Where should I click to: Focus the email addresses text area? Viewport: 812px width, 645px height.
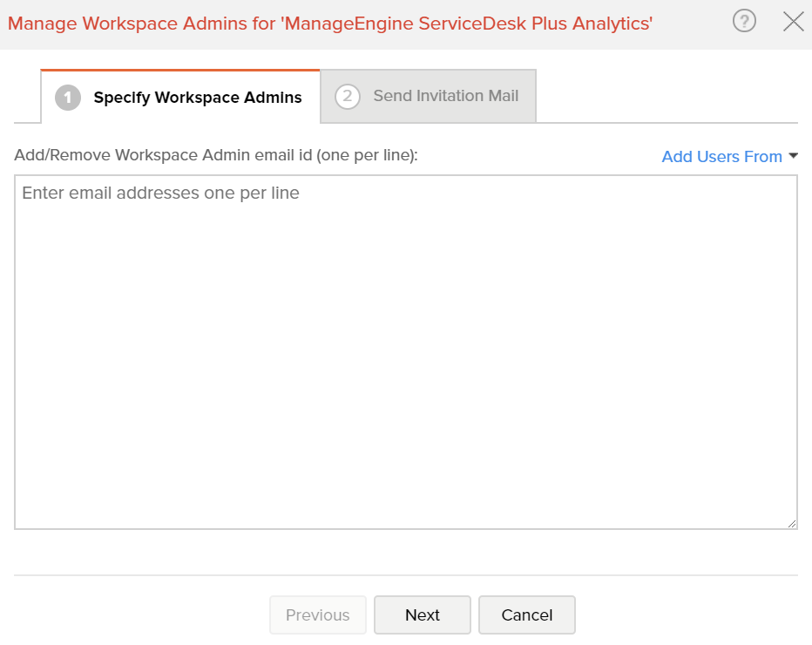(406, 352)
